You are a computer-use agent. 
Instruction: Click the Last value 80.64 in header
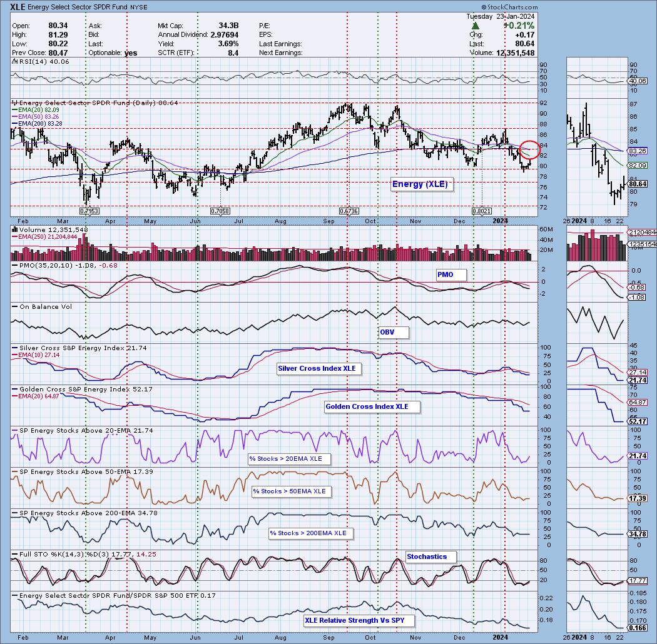pyautogui.click(x=524, y=44)
